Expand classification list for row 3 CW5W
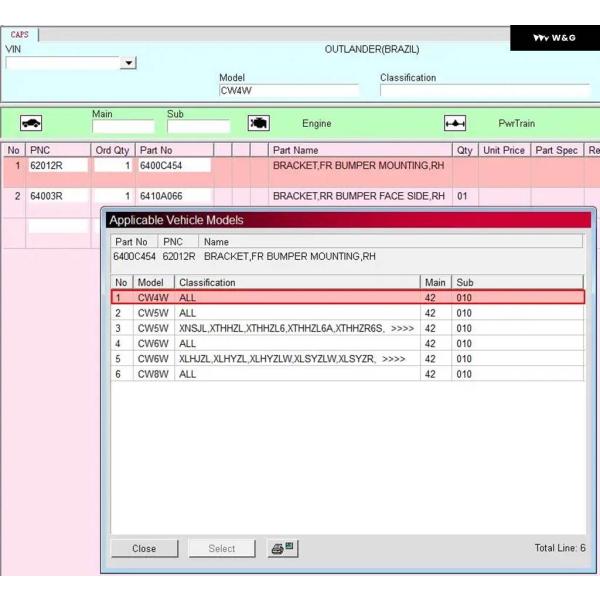The width and height of the screenshot is (600, 600). click(x=401, y=328)
